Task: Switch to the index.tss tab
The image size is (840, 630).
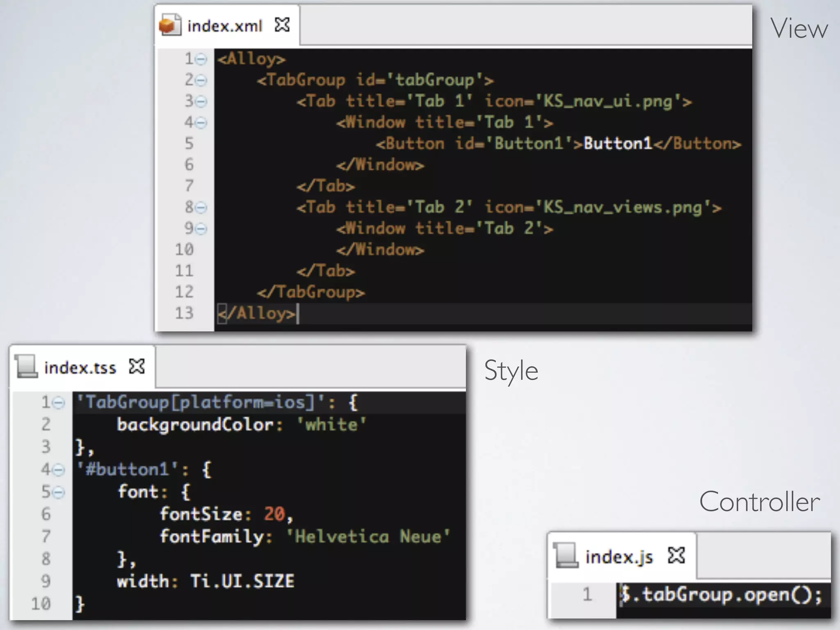Action: click(80, 367)
